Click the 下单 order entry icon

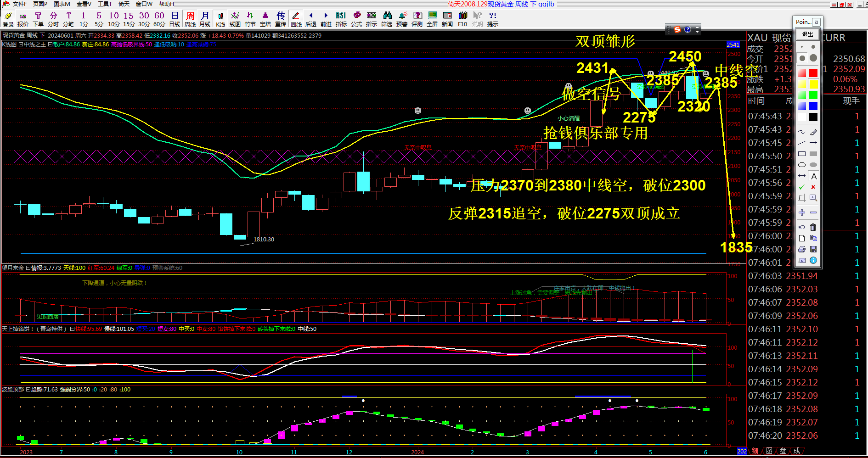click(38, 18)
